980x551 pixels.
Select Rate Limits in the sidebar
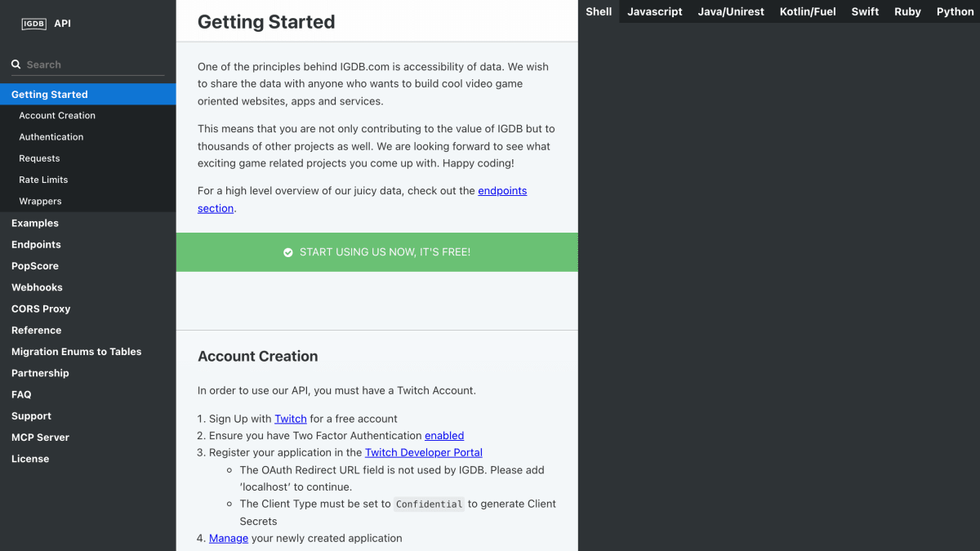tap(87, 180)
